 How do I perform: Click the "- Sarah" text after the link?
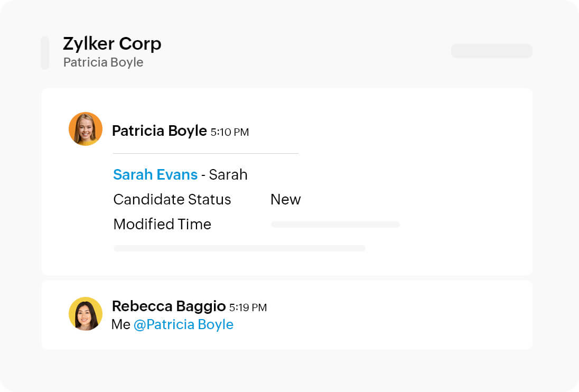225,175
